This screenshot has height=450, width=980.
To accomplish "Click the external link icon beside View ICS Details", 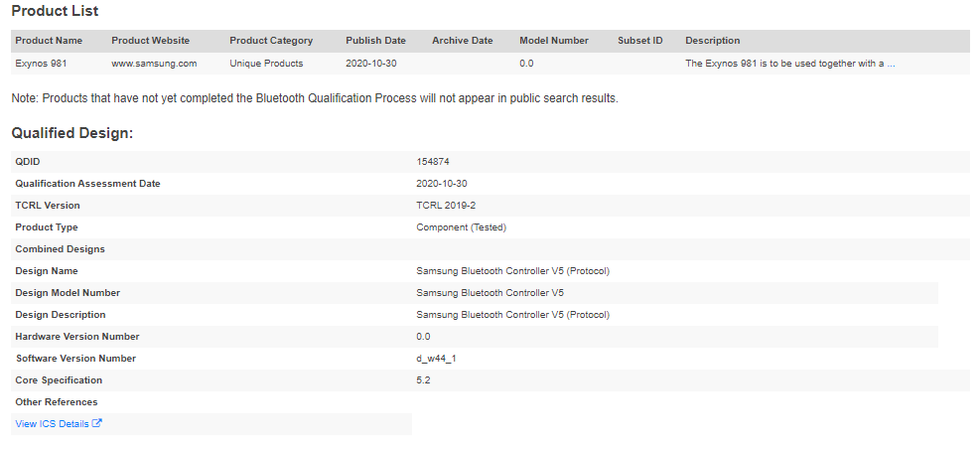I will (97, 423).
